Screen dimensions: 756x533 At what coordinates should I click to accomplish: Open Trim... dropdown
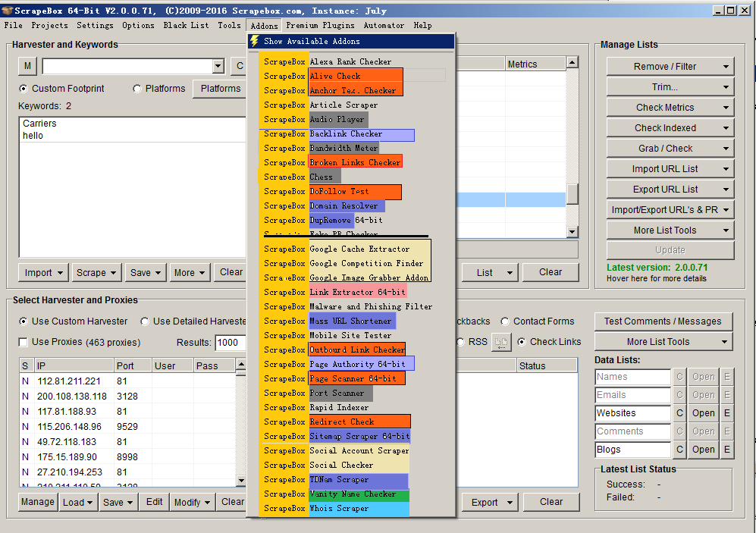(x=670, y=87)
